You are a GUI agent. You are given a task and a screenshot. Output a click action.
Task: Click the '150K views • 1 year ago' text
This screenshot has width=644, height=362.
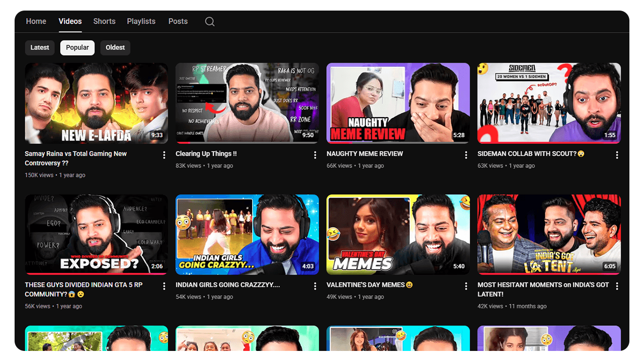tap(55, 175)
